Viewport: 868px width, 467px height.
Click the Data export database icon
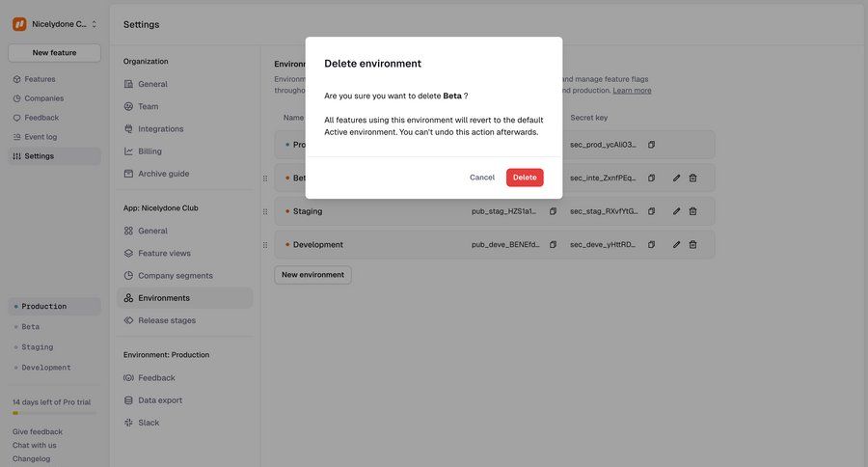[128, 400]
